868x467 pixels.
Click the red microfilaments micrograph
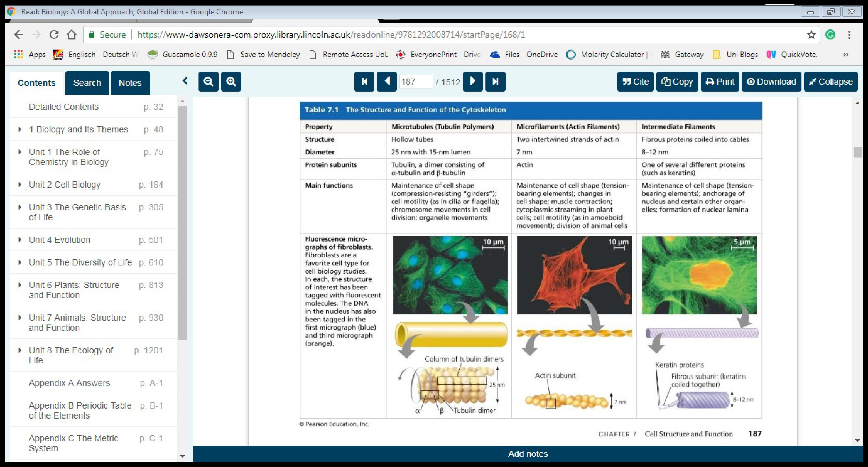tap(574, 275)
